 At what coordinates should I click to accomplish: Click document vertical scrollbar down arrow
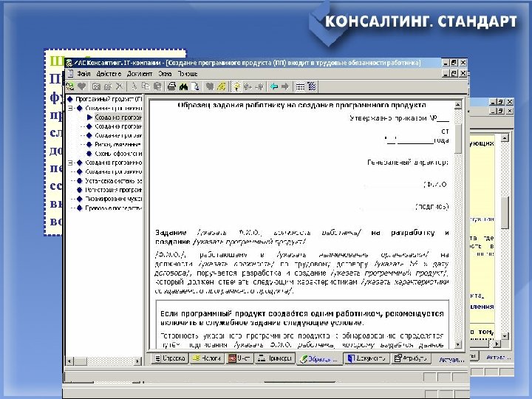click(457, 344)
